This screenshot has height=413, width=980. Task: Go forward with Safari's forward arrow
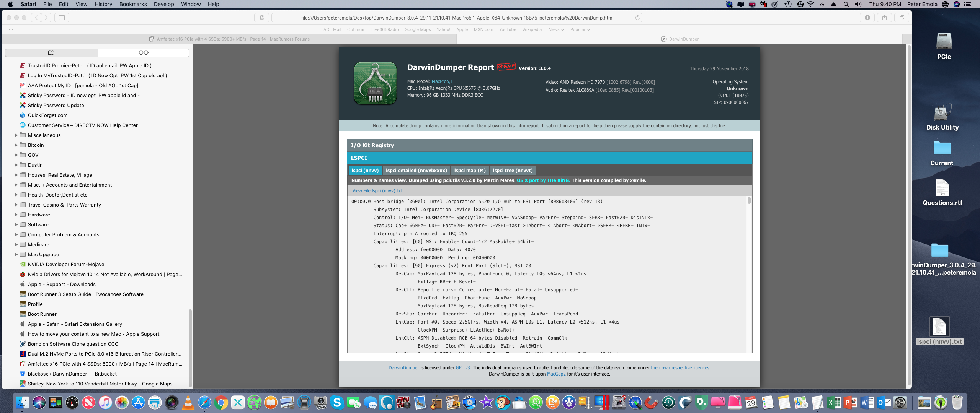click(46, 18)
